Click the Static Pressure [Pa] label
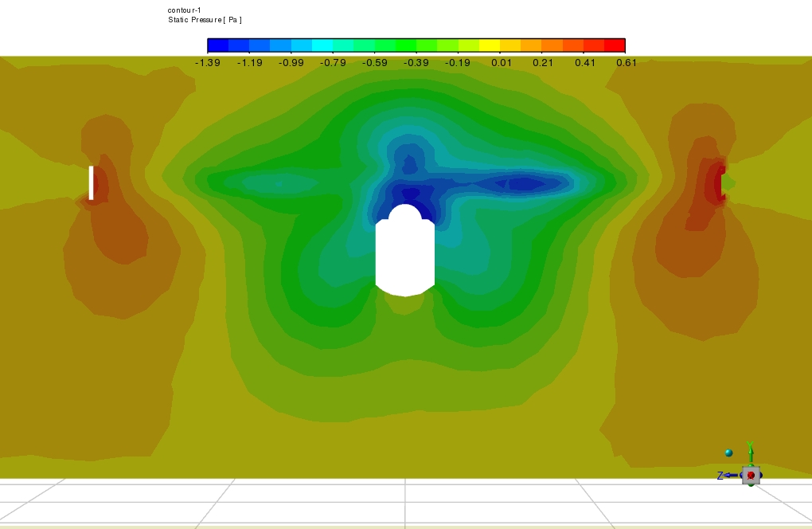The image size is (812, 529). point(205,19)
